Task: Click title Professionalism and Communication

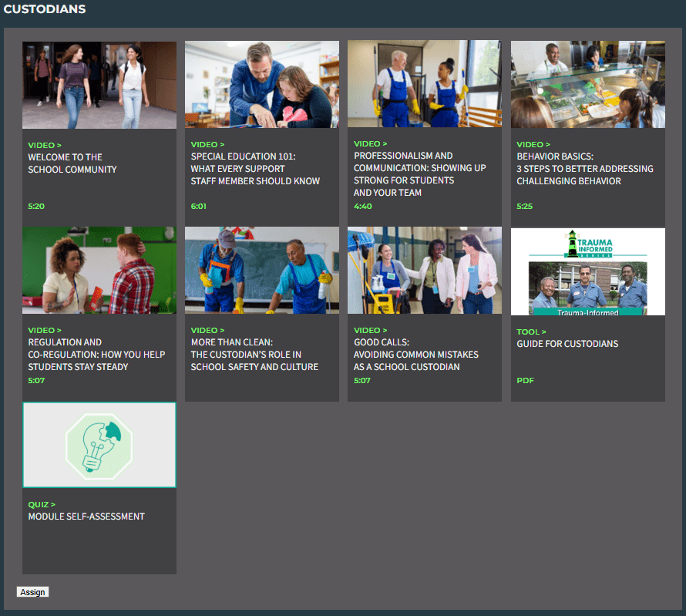Action: coord(419,174)
